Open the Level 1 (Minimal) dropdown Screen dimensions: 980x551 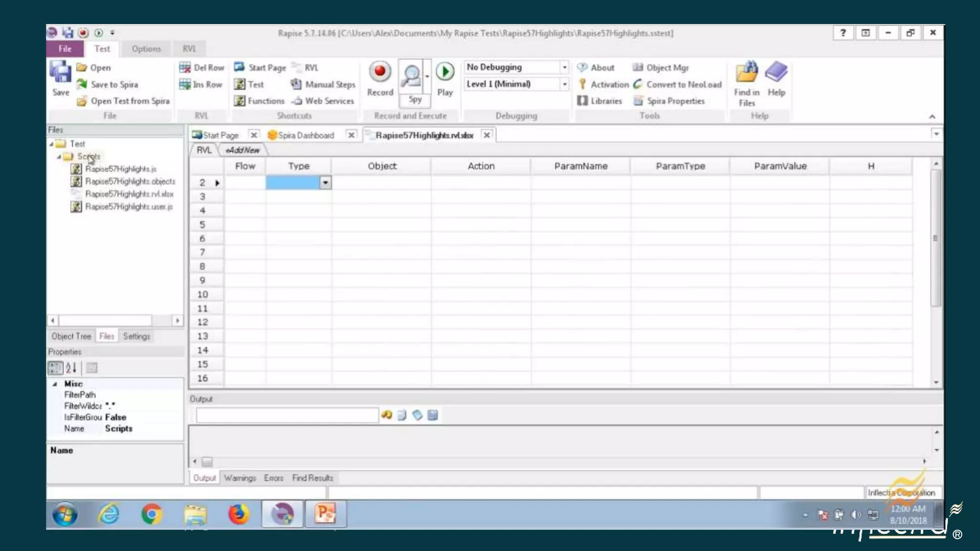click(x=564, y=84)
